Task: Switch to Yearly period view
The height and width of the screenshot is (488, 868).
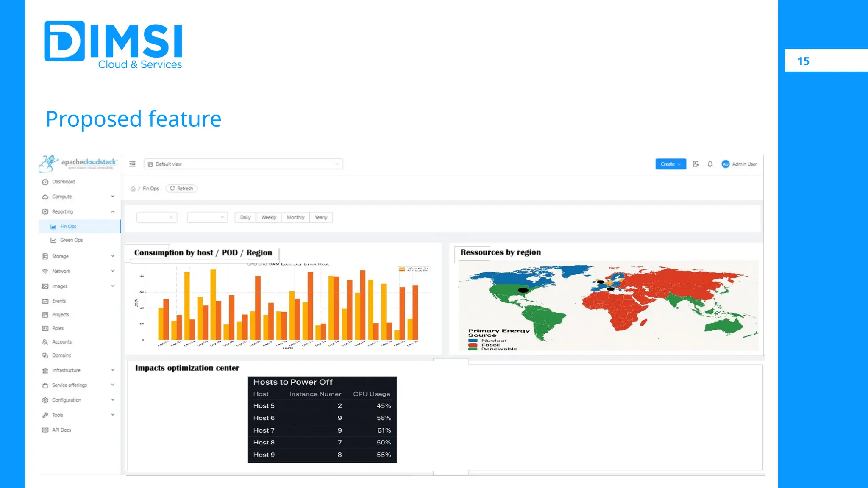Action: (321, 217)
